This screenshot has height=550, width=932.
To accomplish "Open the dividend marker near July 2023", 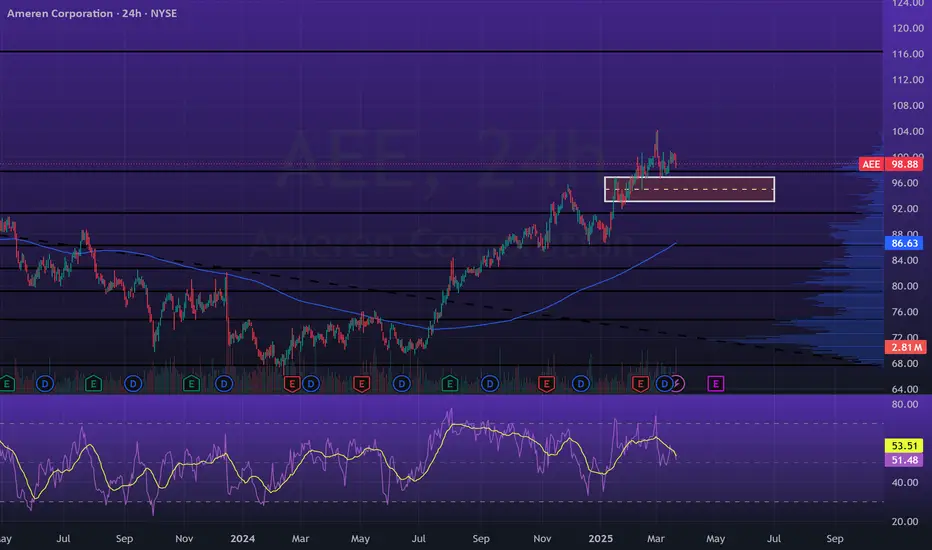I will 45,384.
